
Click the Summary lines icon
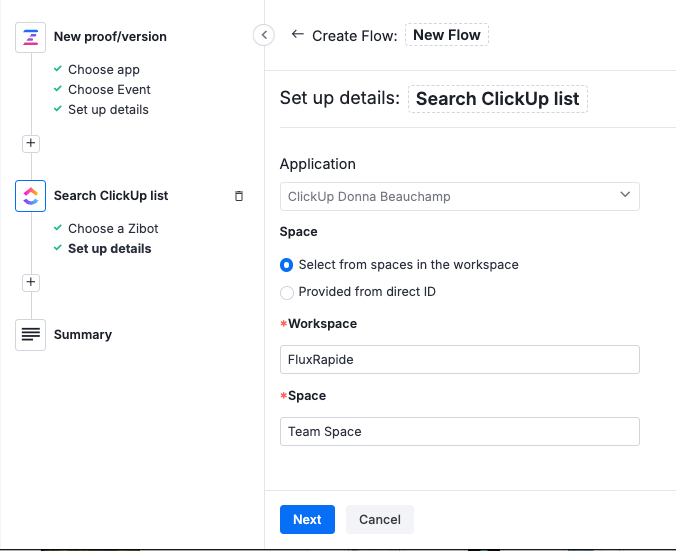point(31,335)
